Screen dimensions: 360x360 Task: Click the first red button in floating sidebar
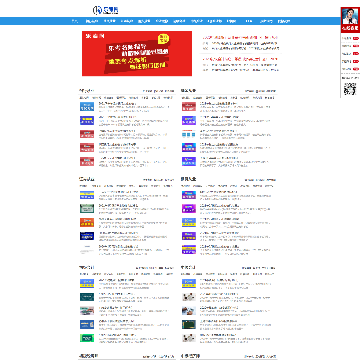[x=356, y=38]
